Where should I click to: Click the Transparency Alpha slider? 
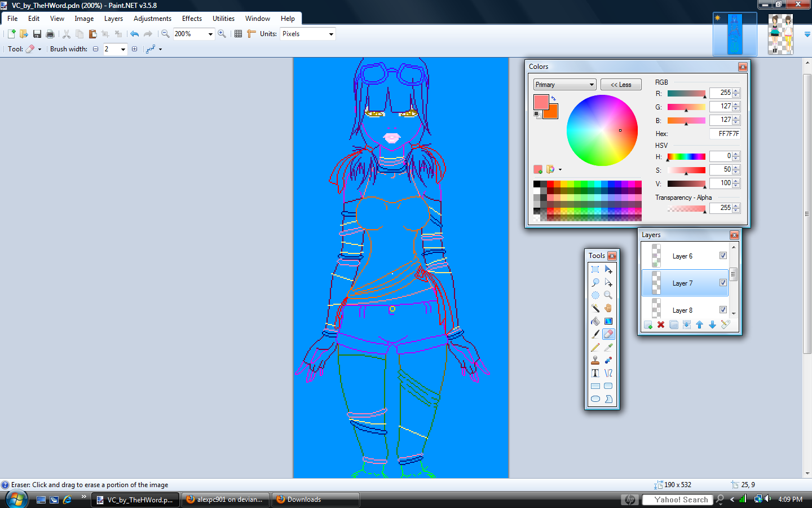point(686,208)
